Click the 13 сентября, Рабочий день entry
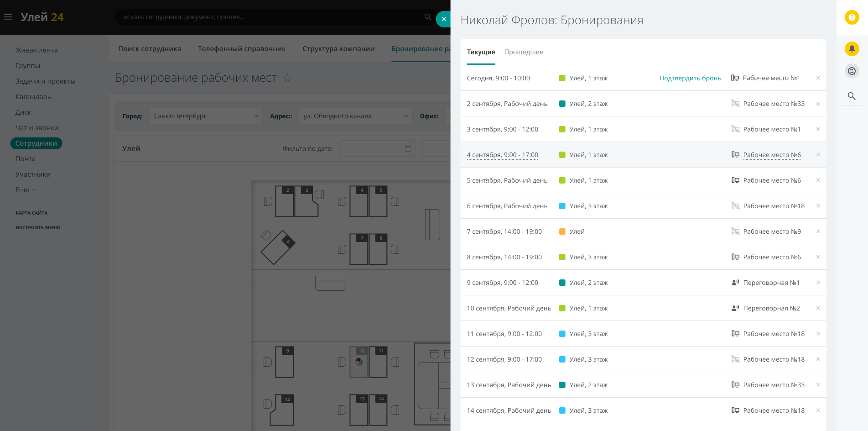The width and height of the screenshot is (868, 431). 509,385
